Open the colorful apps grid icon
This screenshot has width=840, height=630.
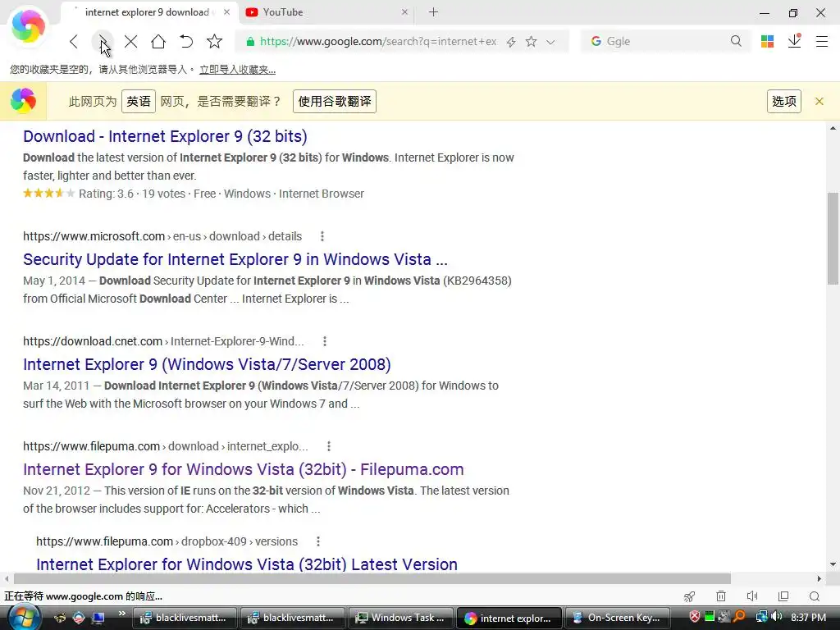[x=767, y=41]
